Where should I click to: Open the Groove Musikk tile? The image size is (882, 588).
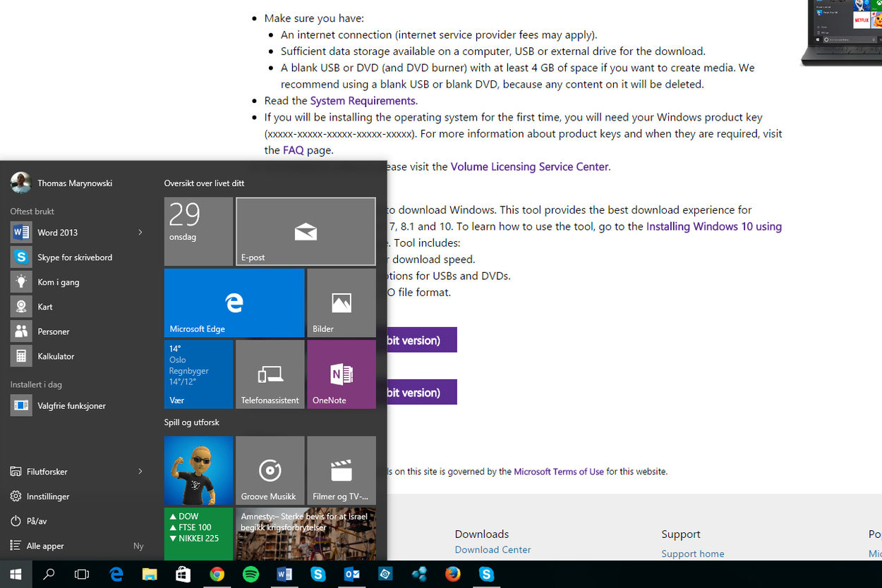tap(270, 470)
